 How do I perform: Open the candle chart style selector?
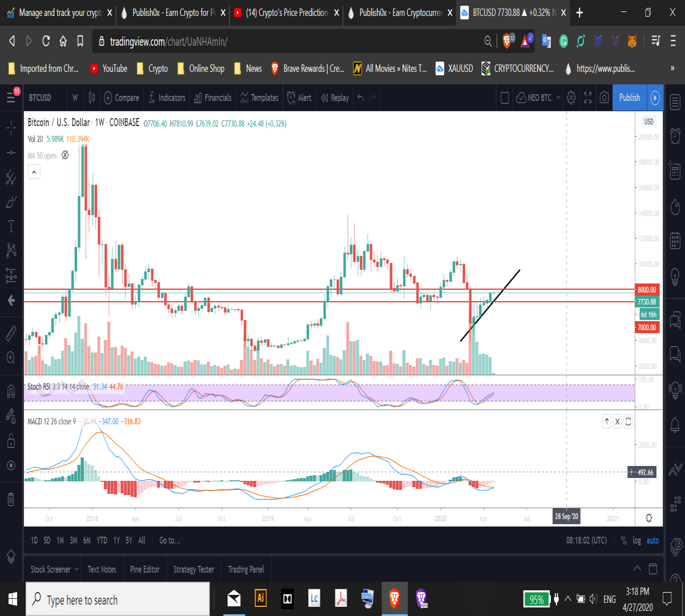coord(92,98)
